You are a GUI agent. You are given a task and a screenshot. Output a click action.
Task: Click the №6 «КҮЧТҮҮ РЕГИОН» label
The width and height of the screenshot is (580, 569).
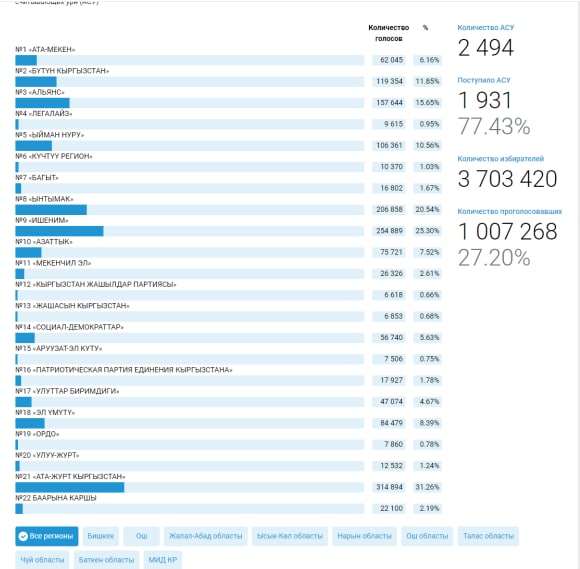coord(54,156)
